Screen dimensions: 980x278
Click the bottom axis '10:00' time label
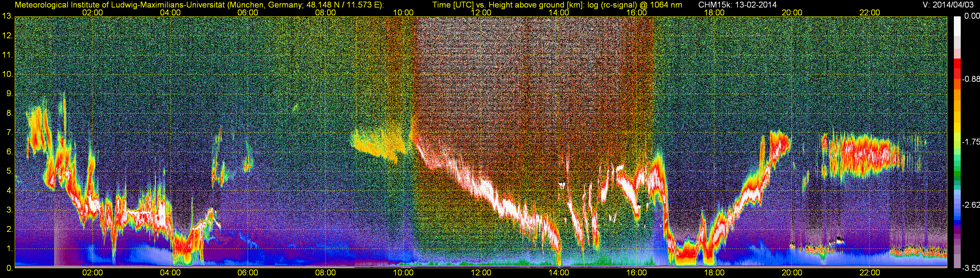[403, 273]
